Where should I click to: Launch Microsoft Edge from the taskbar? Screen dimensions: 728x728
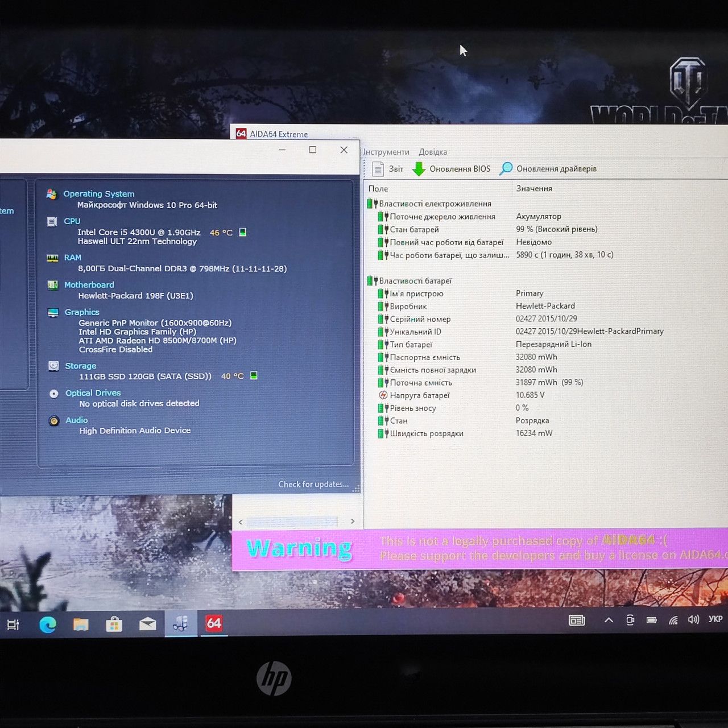tap(48, 624)
